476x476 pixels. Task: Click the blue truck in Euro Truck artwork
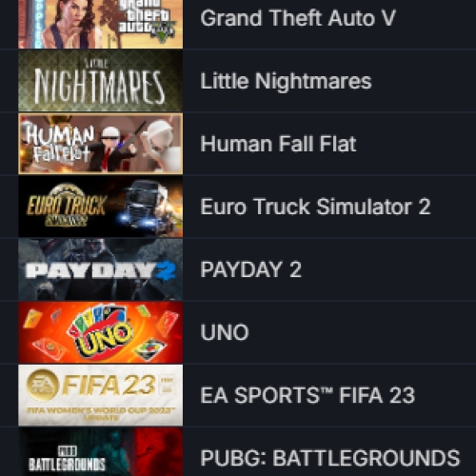146,207
